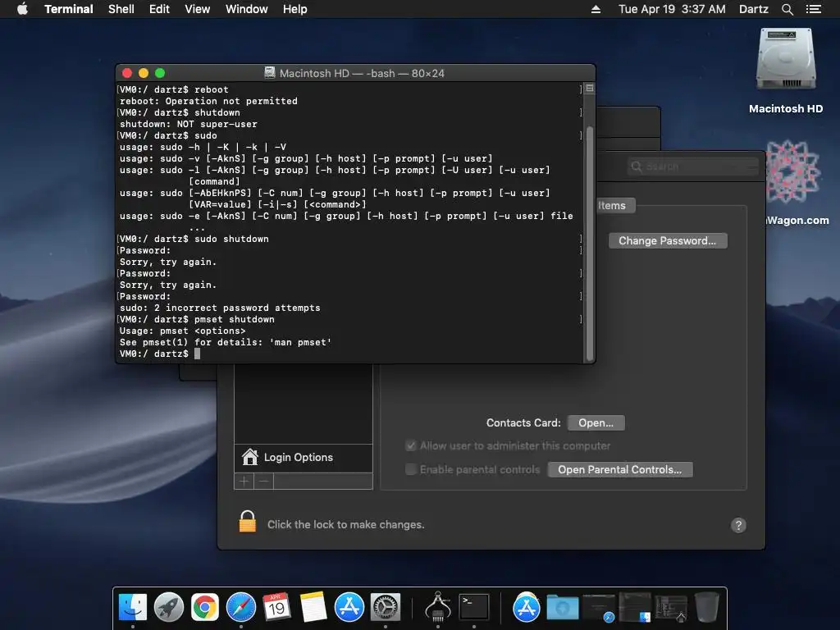
Task: Launch Google Chrome from the dock
Action: click(x=205, y=608)
